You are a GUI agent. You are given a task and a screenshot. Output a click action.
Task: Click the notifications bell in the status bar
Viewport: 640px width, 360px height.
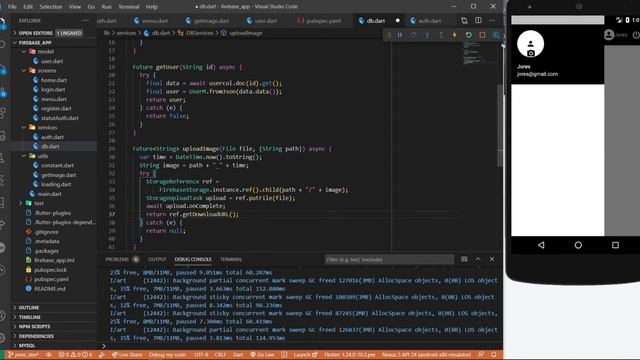coord(494,355)
